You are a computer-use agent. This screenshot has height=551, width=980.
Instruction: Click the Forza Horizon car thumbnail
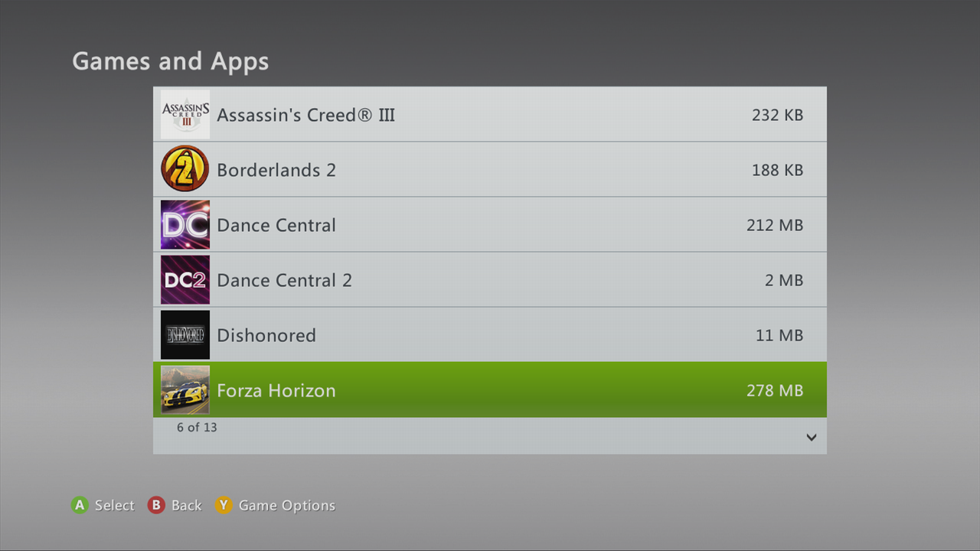185,390
